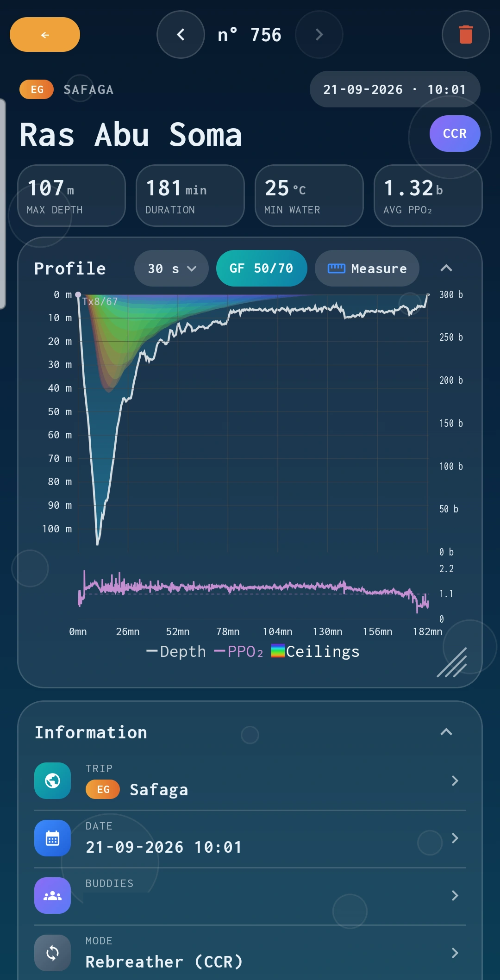
Task: Collapse the Information section
Action: (446, 732)
